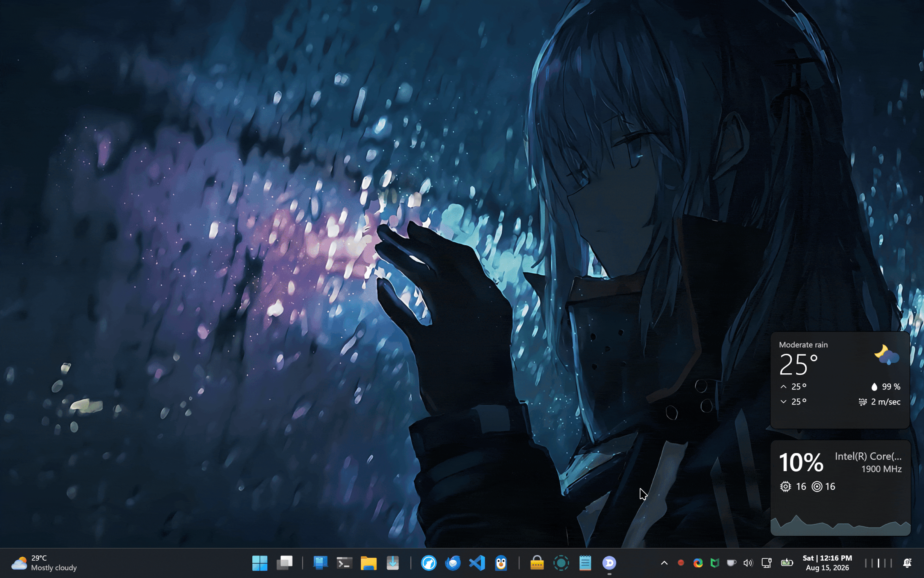Launch Visual Studio Code
924x578 pixels.
[477, 563]
